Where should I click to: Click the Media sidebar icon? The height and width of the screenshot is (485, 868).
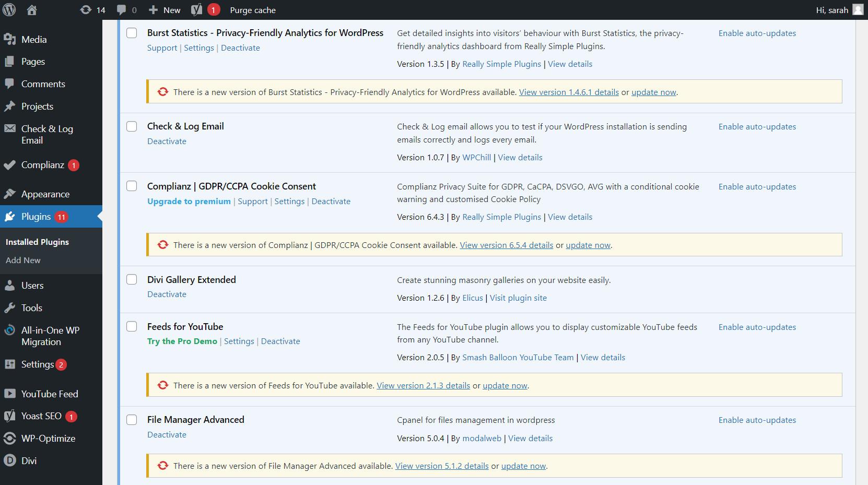9,39
